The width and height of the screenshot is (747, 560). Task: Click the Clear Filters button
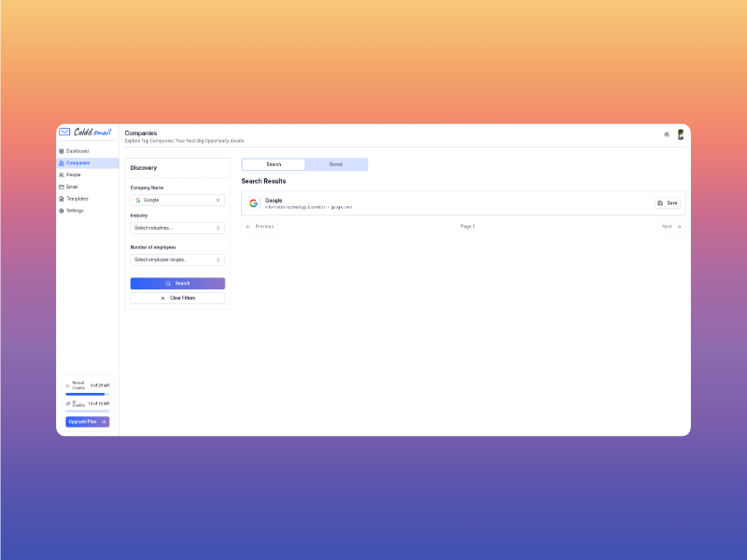pyautogui.click(x=177, y=298)
